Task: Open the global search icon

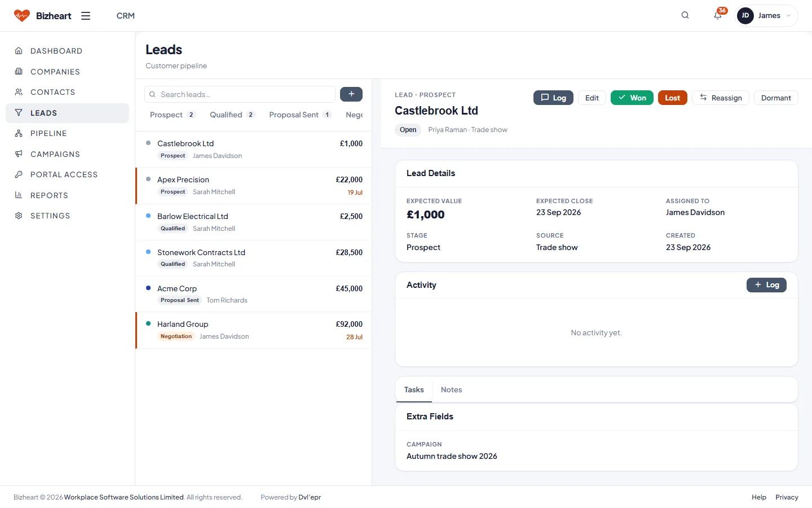Action: pos(685,15)
